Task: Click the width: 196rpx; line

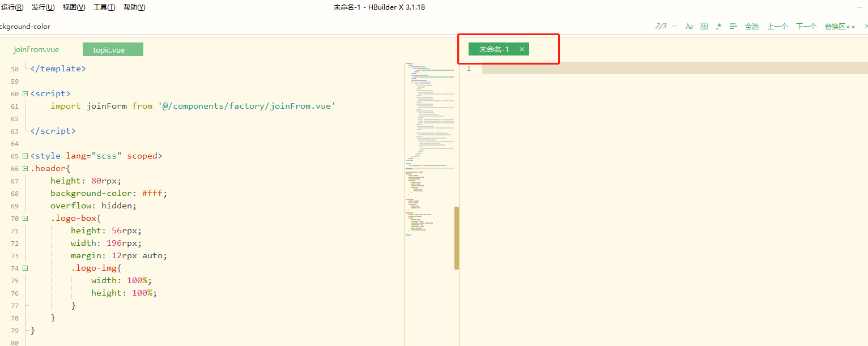Action: tap(106, 243)
